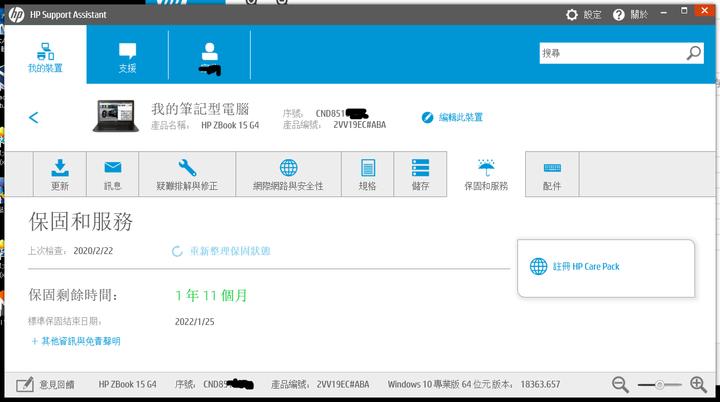
Task: Open the 訊息 envelope section
Action: (x=112, y=174)
